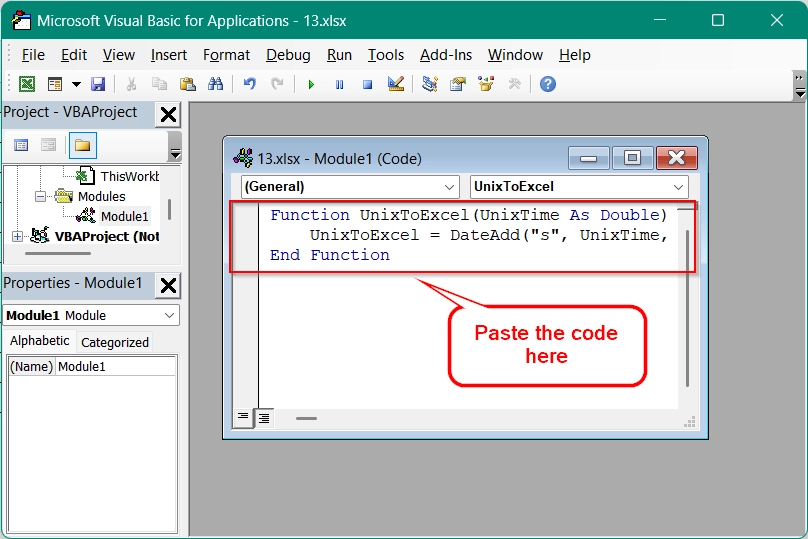Toggle Design Mode with the ruler icon
The height and width of the screenshot is (539, 808).
coord(396,84)
